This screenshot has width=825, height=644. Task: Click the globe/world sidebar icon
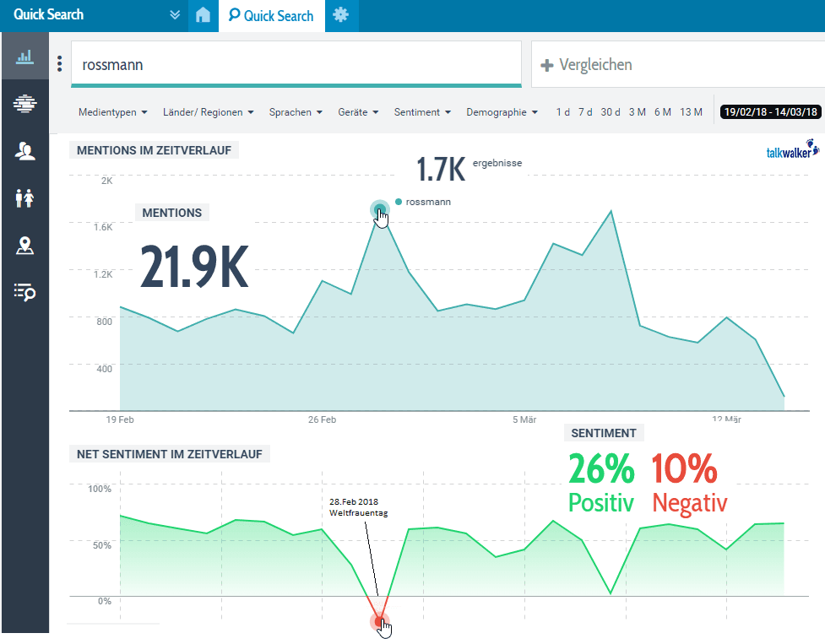(24, 104)
